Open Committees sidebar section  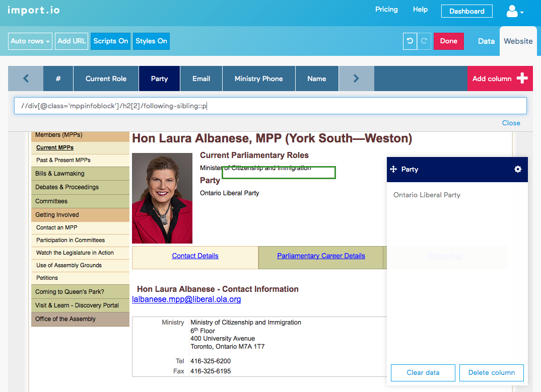click(80, 201)
